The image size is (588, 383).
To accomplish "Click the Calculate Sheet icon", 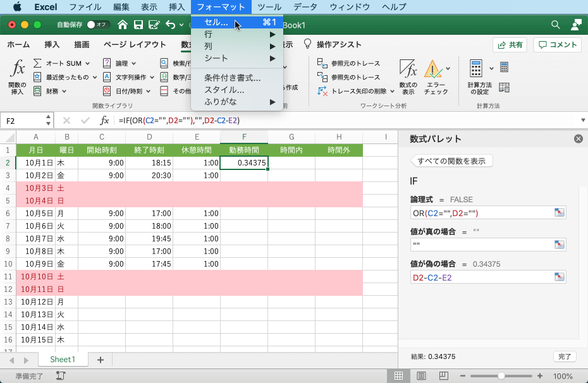I will [x=505, y=88].
